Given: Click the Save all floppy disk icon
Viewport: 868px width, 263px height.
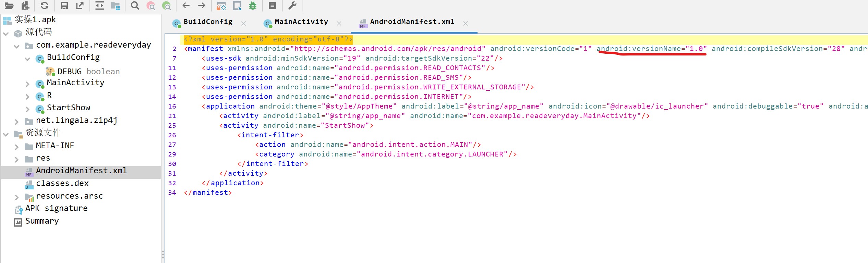Looking at the screenshot, I should (64, 5).
